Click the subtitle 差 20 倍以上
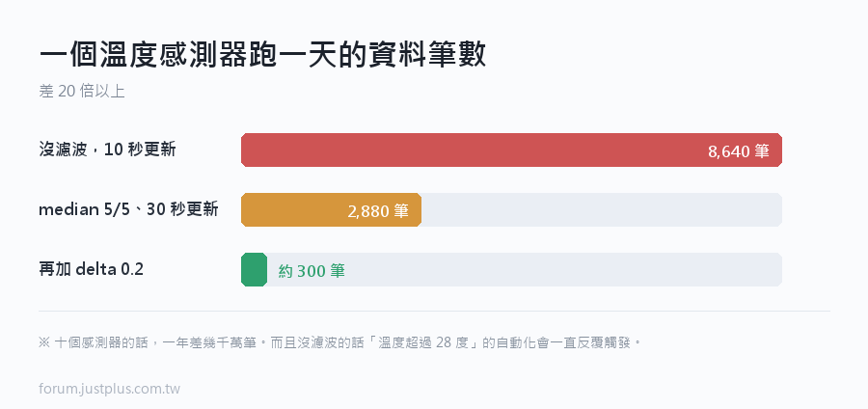The height and width of the screenshot is (409, 868). pyautogui.click(x=82, y=91)
